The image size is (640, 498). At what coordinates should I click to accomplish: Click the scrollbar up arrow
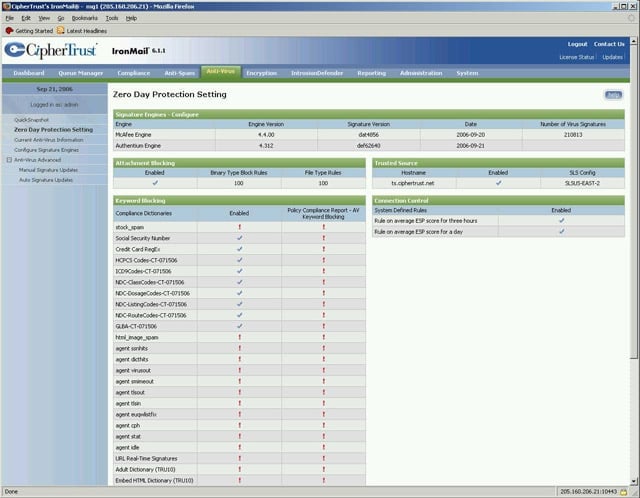coord(633,41)
